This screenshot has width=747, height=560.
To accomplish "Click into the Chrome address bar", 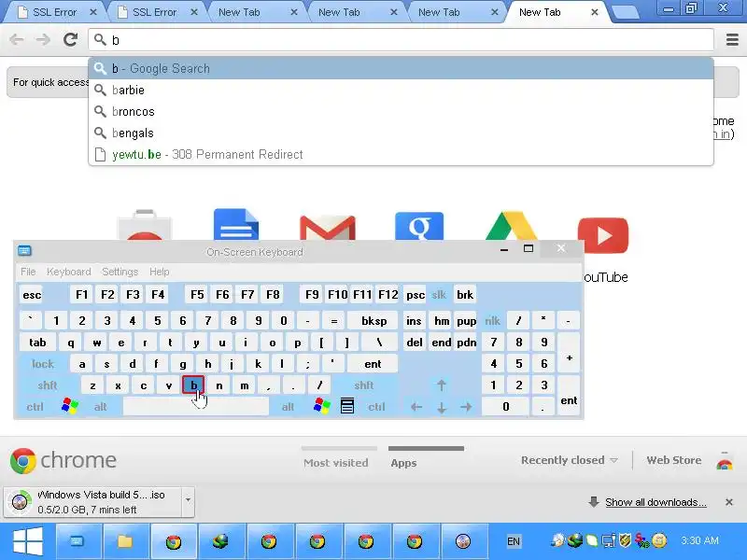I will 401,39.
